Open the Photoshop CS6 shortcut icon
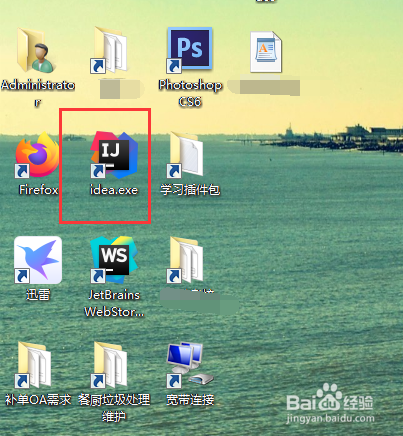Viewport: 403px width, 436px height. 190,50
